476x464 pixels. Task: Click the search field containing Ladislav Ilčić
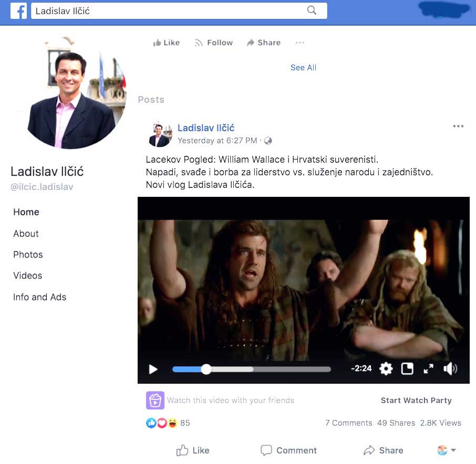(x=168, y=11)
